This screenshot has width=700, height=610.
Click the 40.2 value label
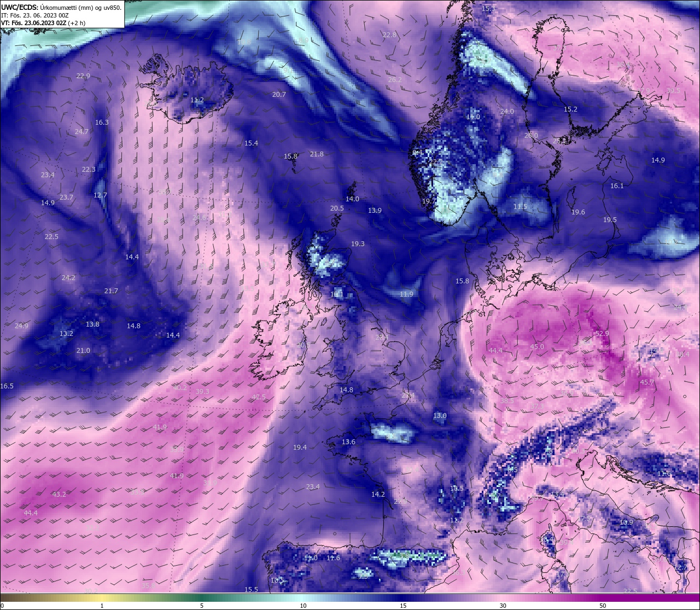(x=180, y=388)
